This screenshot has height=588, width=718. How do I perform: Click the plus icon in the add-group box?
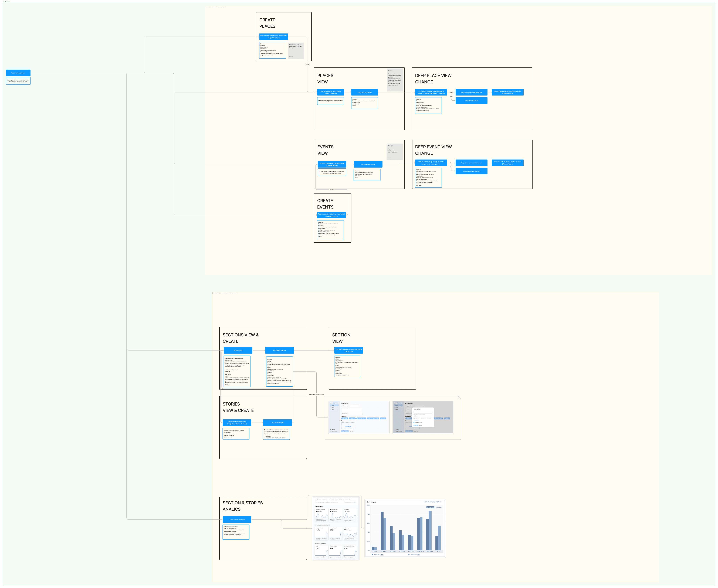coord(348,425)
